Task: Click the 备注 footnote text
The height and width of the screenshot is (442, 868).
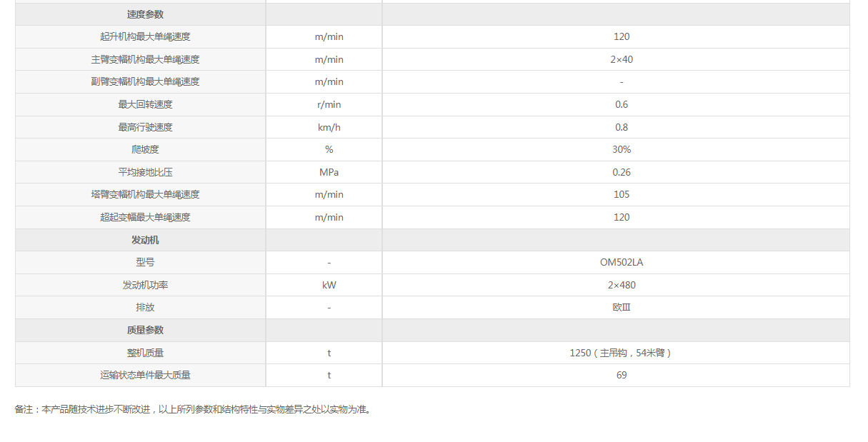Action: [x=193, y=410]
